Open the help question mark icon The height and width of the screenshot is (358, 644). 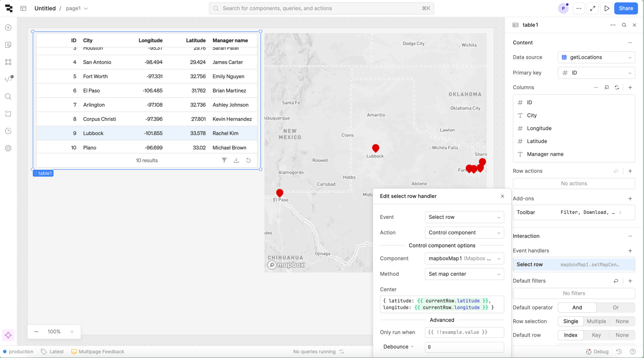point(633,352)
